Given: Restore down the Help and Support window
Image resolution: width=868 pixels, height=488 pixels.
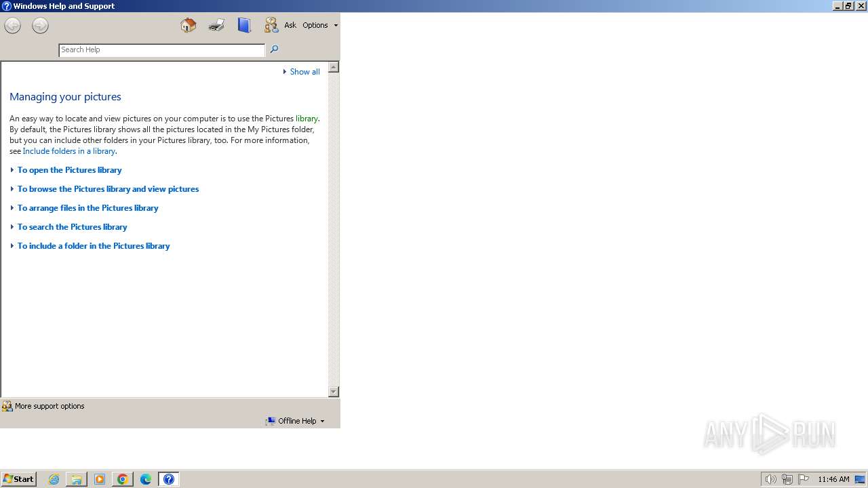Looking at the screenshot, I should 848,6.
